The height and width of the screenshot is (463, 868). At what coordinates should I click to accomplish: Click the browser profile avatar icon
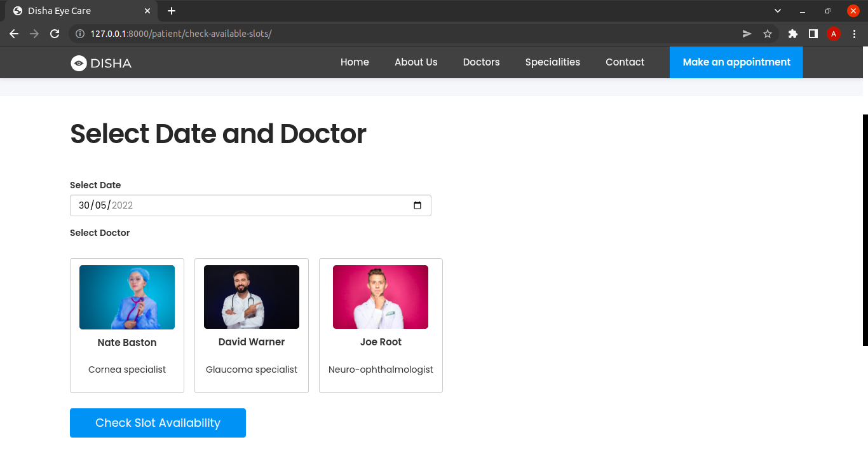834,34
